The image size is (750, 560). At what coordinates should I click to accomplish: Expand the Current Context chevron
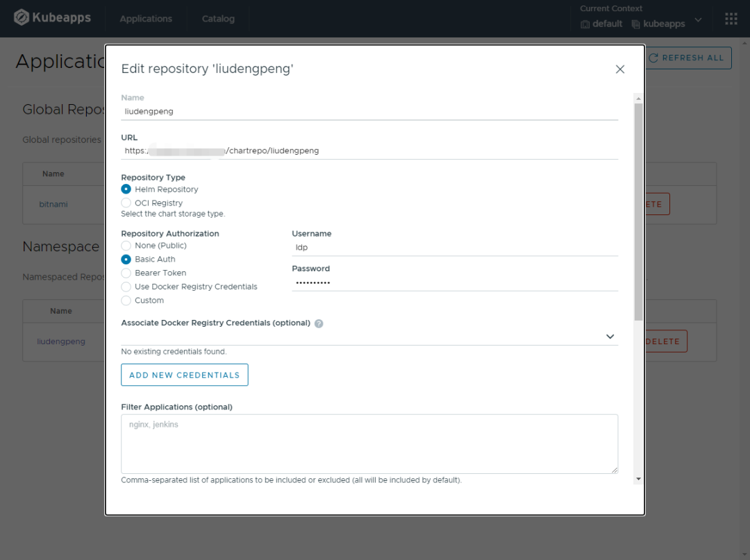[699, 20]
